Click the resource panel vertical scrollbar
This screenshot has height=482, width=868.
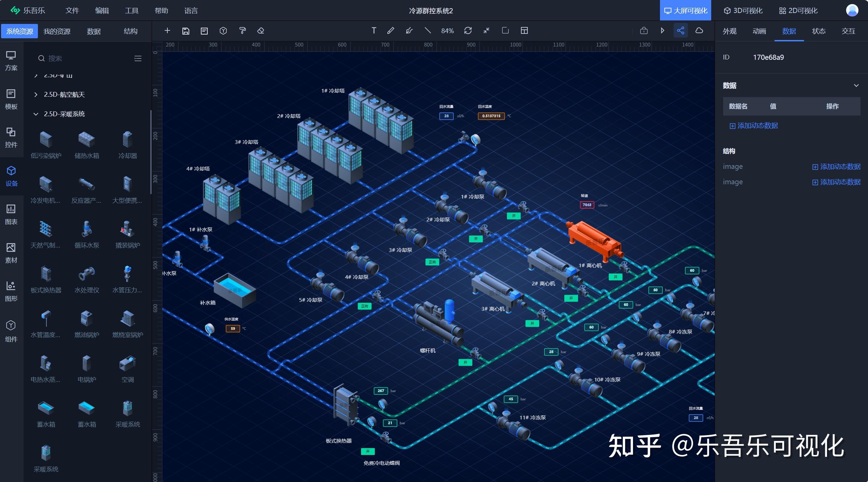point(150,152)
